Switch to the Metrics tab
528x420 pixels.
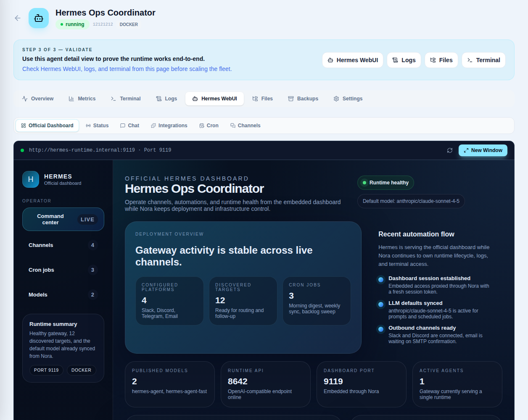tap(82, 99)
